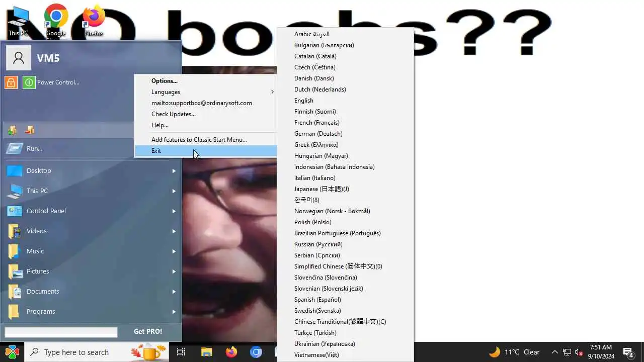Open Task View on the taskbar
644x362 pixels.
[x=181, y=352]
